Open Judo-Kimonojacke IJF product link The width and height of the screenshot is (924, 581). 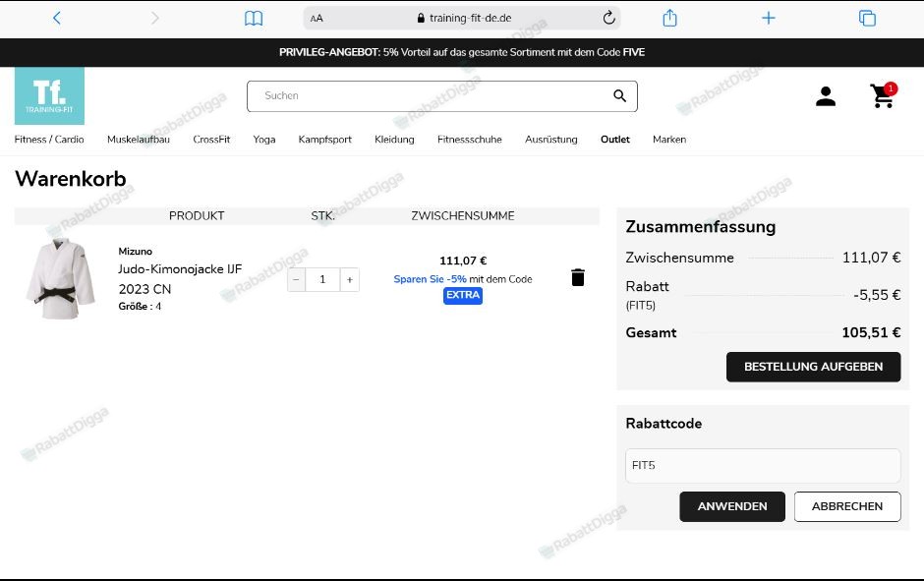[180, 279]
